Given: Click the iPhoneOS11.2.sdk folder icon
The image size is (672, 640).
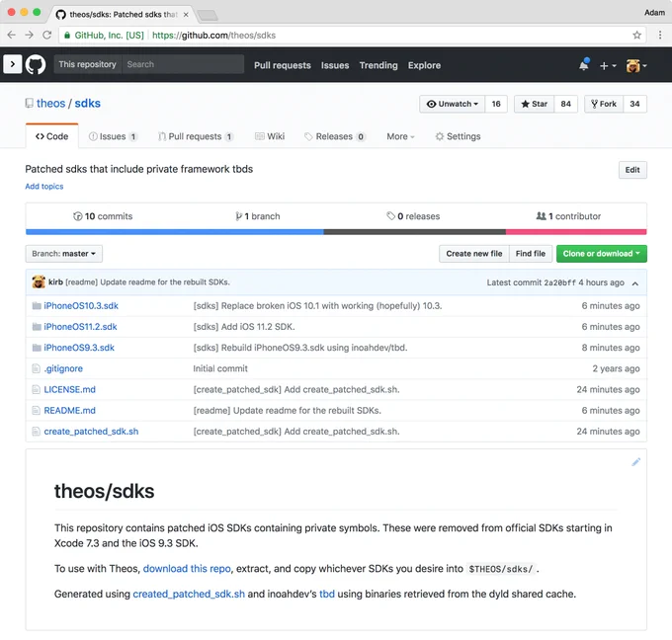Looking at the screenshot, I should coord(37,327).
